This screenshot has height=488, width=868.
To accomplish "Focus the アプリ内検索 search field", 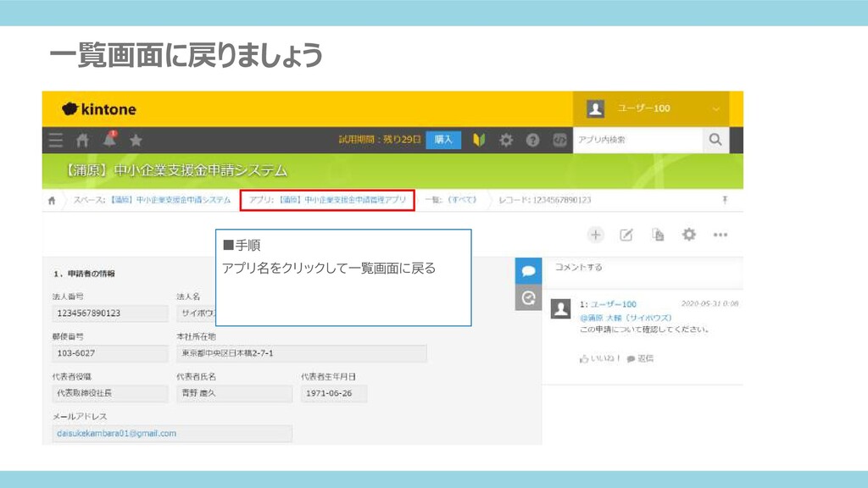I will pyautogui.click(x=637, y=140).
